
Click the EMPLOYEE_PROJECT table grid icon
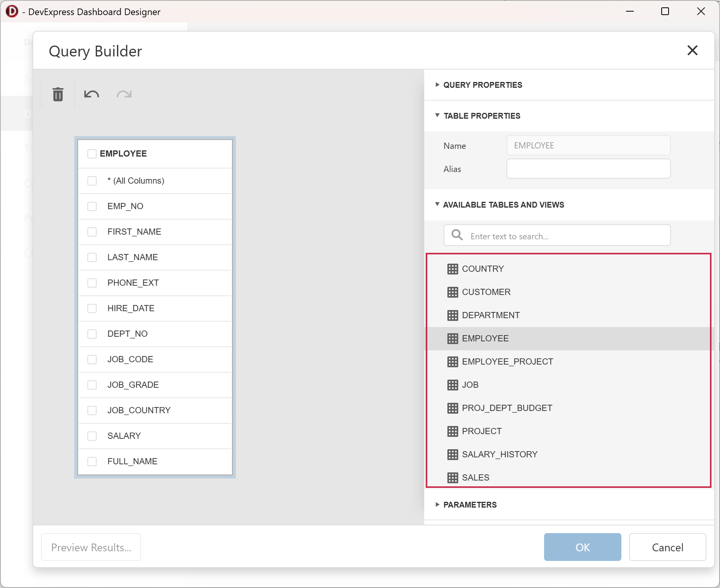(x=452, y=362)
